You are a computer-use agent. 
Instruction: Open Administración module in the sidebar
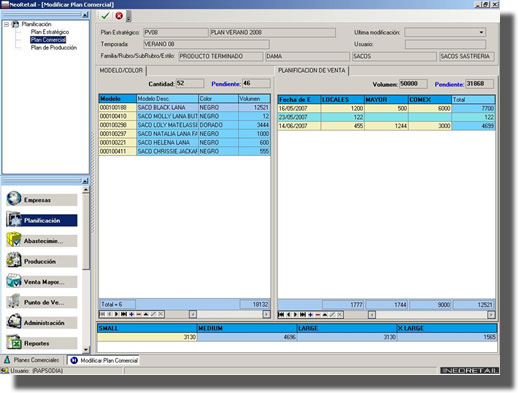click(42, 323)
